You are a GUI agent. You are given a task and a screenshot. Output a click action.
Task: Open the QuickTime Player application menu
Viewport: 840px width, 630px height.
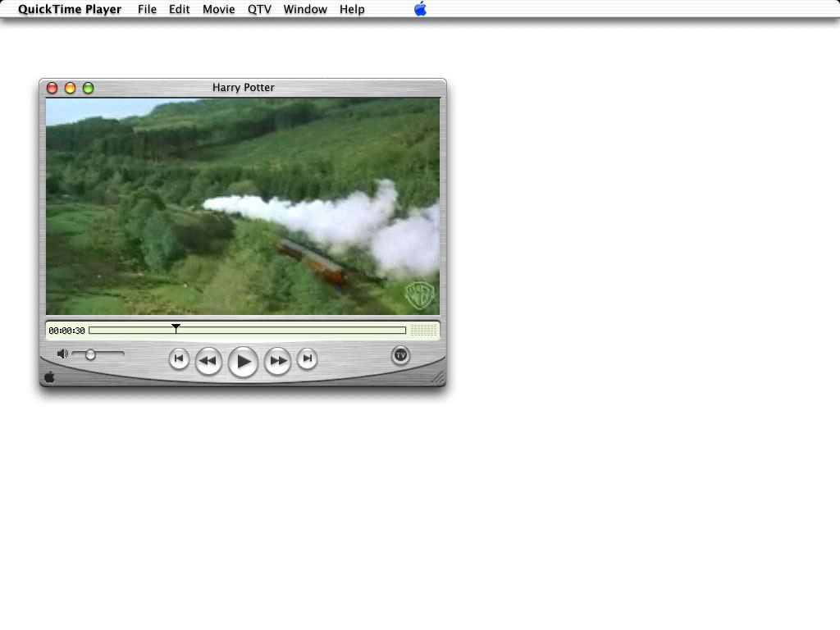point(70,9)
